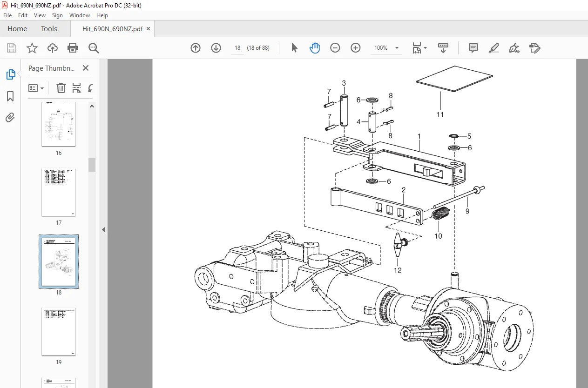The width and height of the screenshot is (588, 388).
Task: Go to the Home tab
Action: coord(17,29)
